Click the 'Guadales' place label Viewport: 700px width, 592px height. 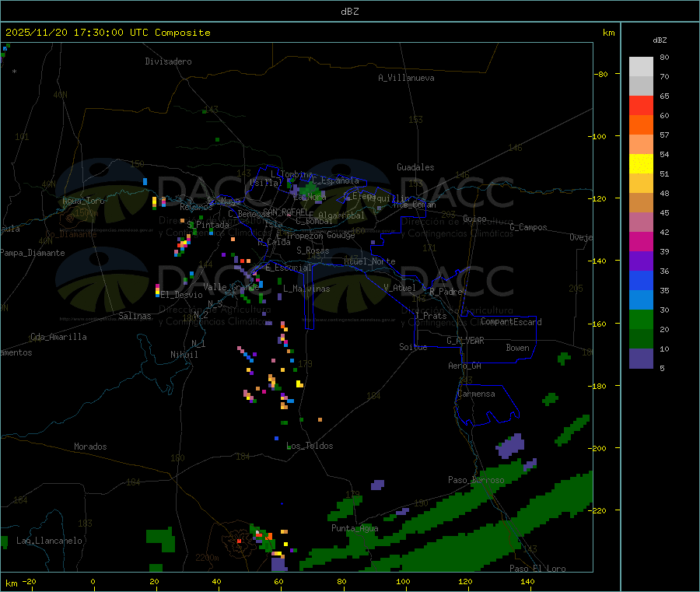[415, 167]
